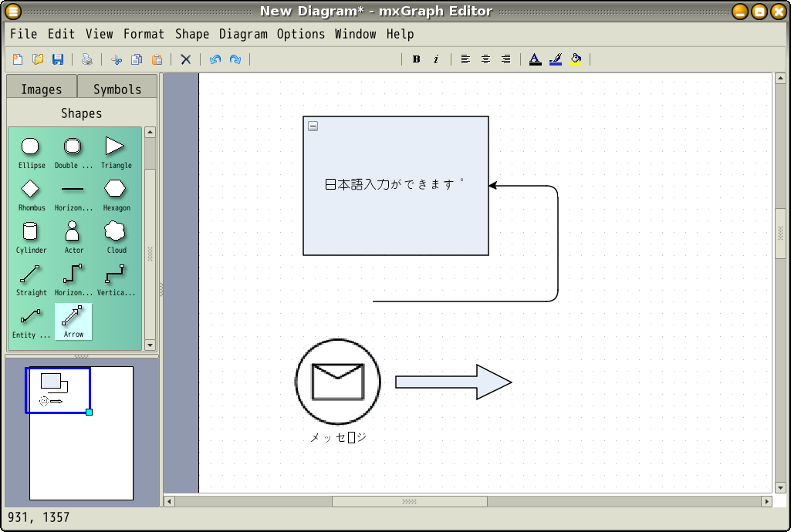Open the Diagram menu
This screenshot has width=791, height=532.
pyautogui.click(x=243, y=34)
